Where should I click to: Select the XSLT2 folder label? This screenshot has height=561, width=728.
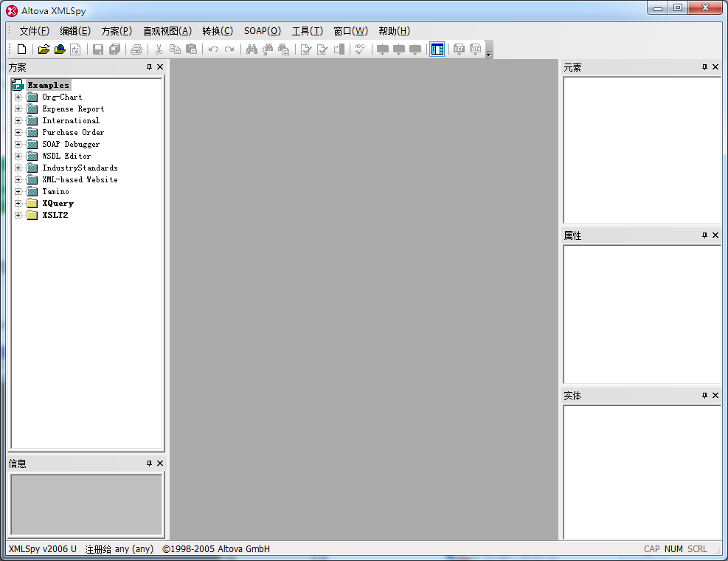[55, 216]
